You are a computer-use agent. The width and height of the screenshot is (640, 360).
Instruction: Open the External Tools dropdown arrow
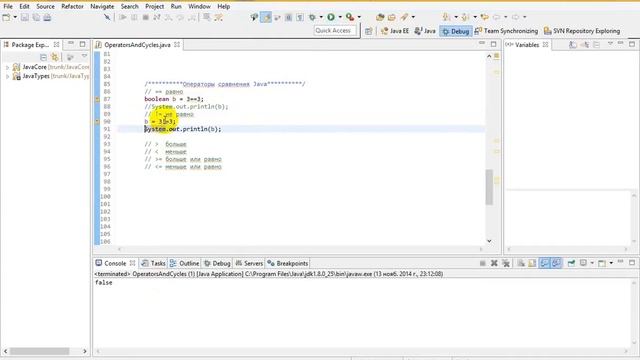(359, 17)
